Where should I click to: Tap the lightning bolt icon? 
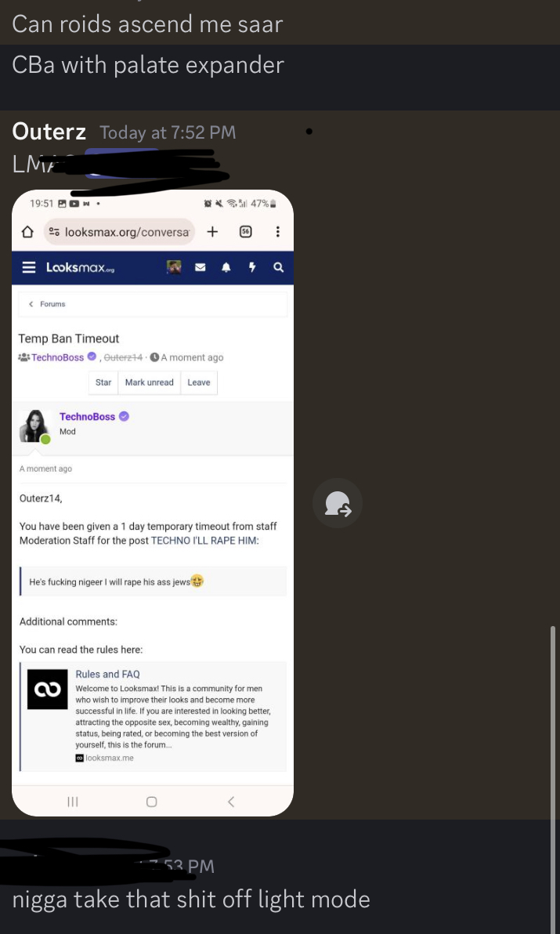[x=251, y=267]
